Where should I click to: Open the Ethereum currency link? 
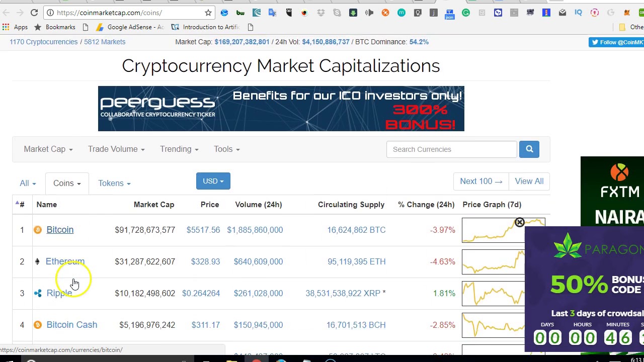coord(65,261)
